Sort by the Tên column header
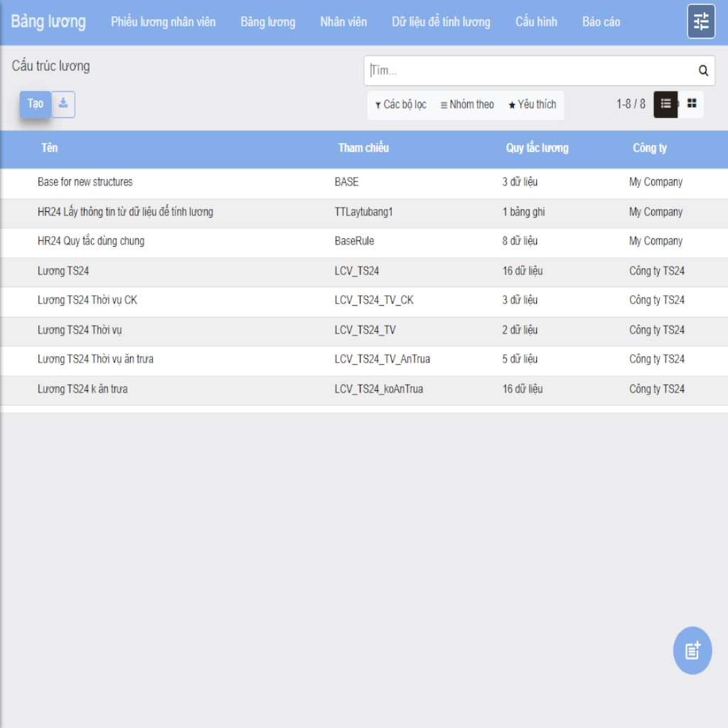The width and height of the screenshot is (728, 728). [x=50, y=148]
